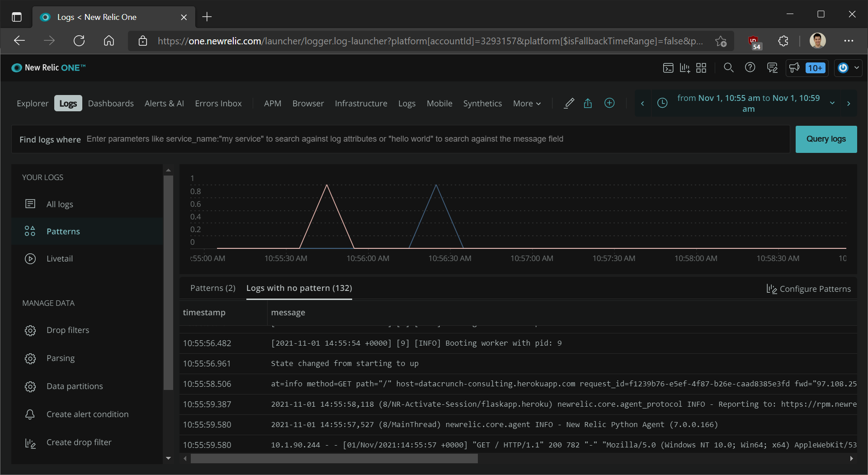Open log row 'State changed from starting to up'

[x=518, y=364]
